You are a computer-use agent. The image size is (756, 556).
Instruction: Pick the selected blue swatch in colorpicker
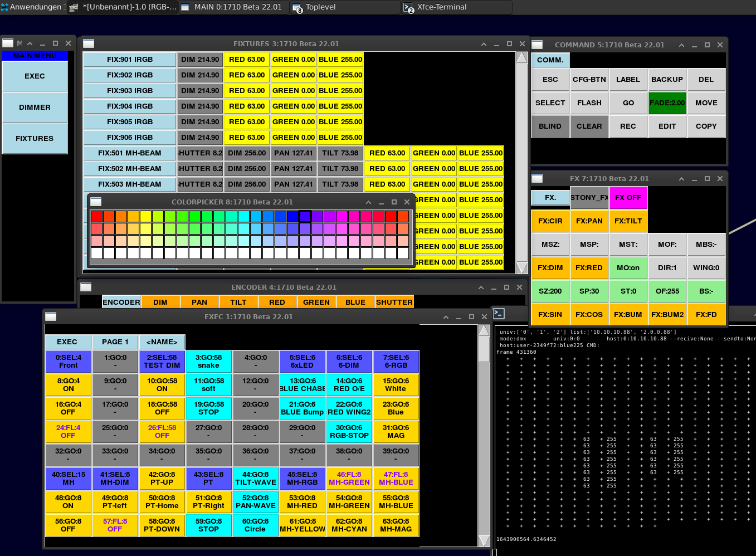tap(305, 216)
